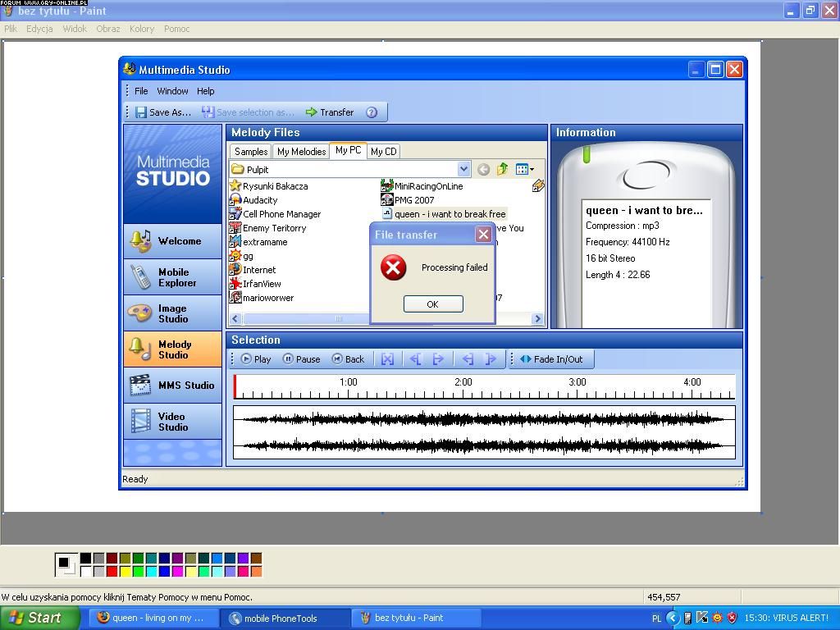Viewport: 840px width, 630px height.
Task: Switch to the Samples tab
Action: pyautogui.click(x=251, y=152)
